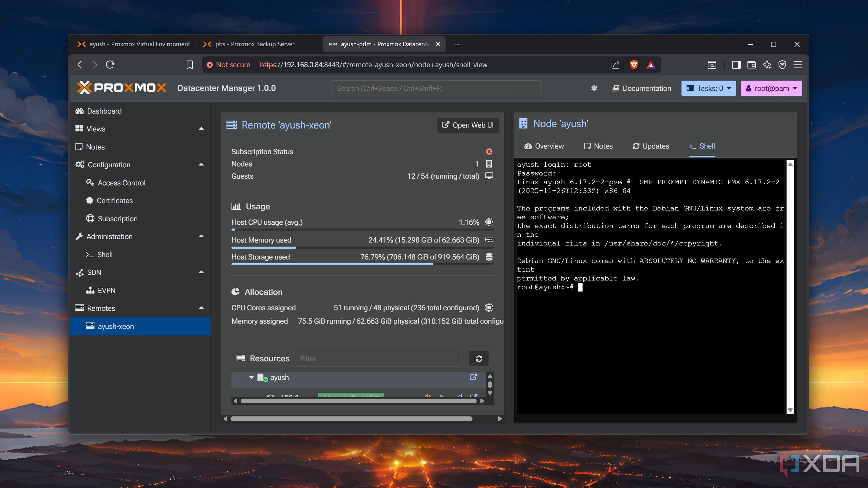Collapse the Administration section
The image size is (868, 488).
coord(201,236)
